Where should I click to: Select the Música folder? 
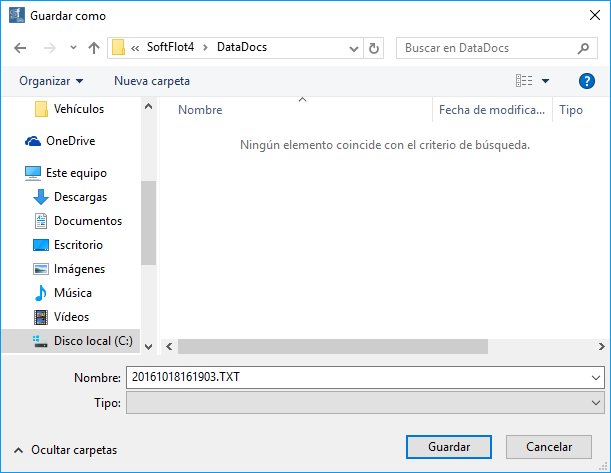tap(72, 293)
